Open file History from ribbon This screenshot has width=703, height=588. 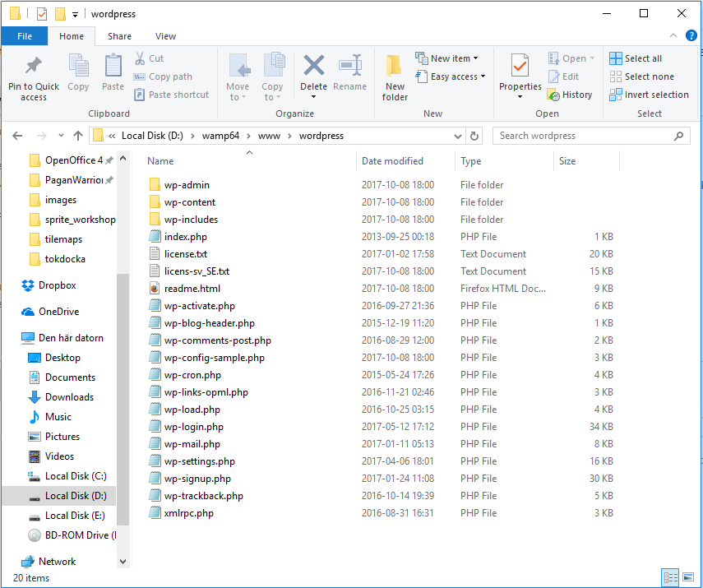[570, 95]
